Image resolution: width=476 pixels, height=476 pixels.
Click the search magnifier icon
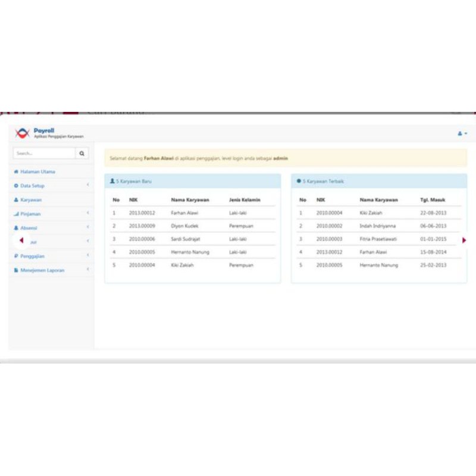[x=82, y=153]
